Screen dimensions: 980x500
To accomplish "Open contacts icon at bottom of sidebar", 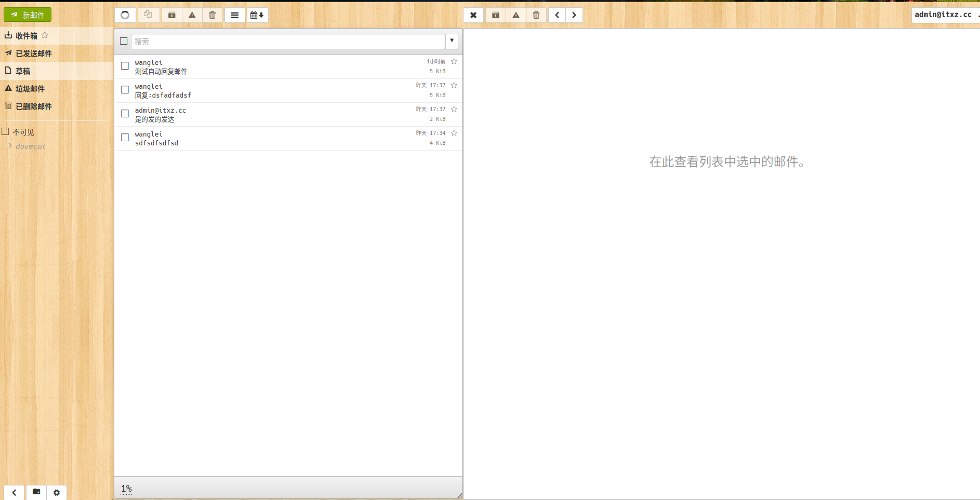I will 36,492.
